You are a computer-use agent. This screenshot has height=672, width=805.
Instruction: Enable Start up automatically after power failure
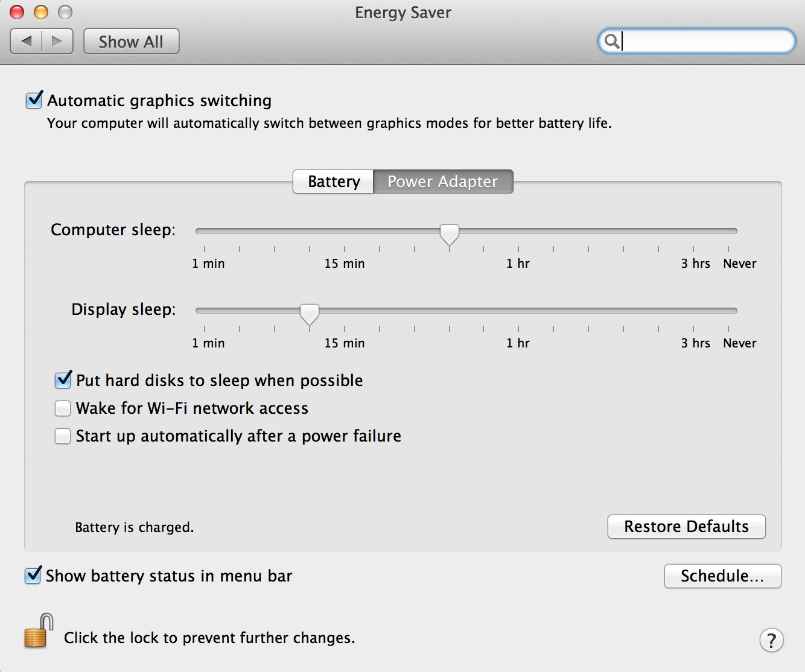(x=63, y=436)
